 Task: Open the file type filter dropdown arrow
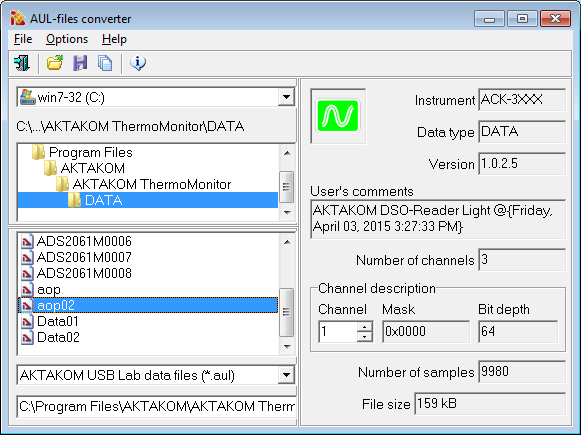[x=286, y=375]
